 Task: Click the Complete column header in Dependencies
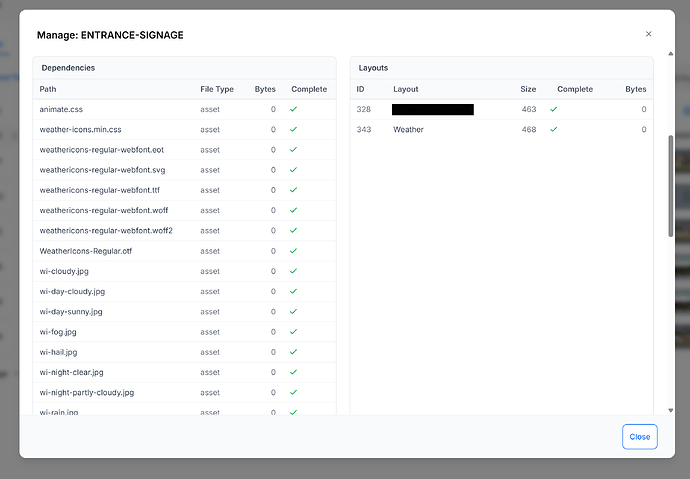click(x=309, y=89)
